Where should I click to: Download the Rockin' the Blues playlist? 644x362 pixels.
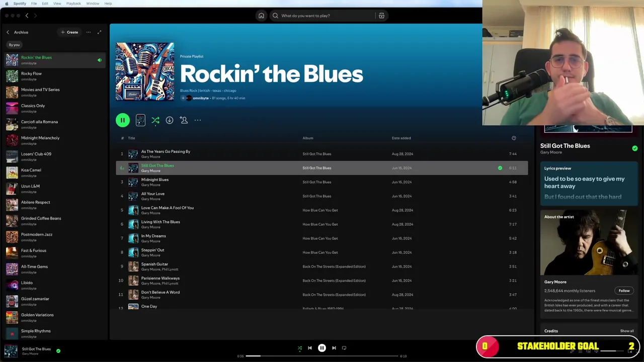pos(170,120)
